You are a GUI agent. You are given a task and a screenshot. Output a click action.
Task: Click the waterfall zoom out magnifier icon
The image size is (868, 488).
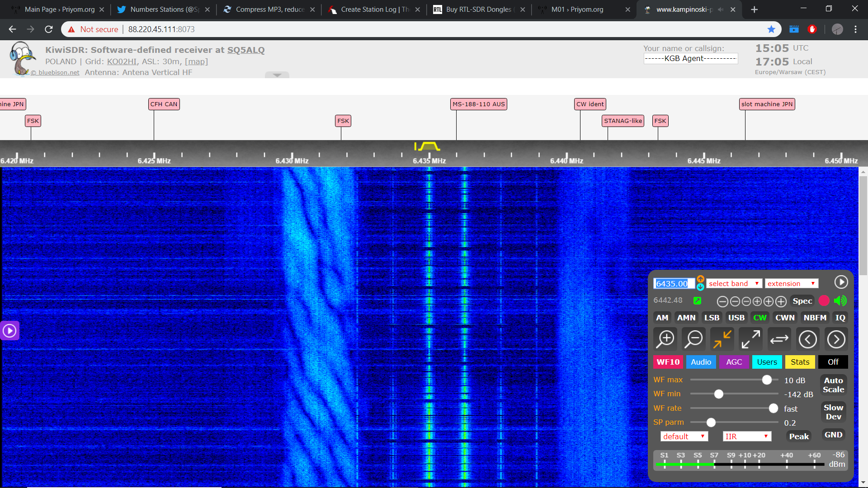[x=693, y=339]
